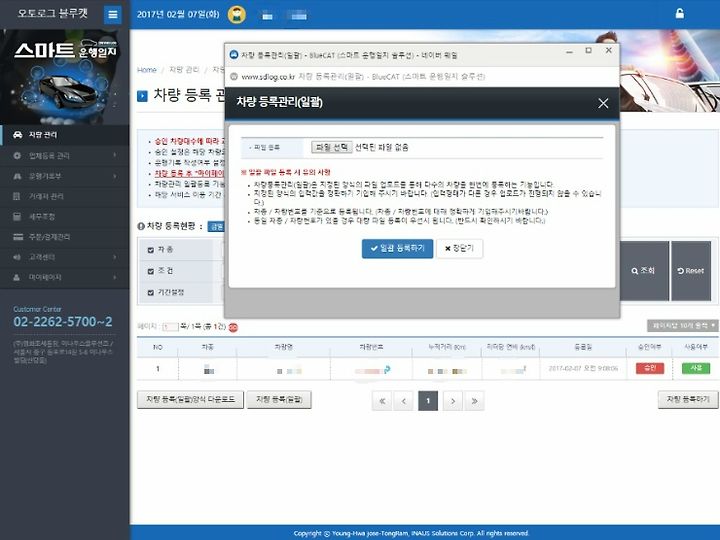This screenshot has width=720, height=540.
Task: Click the card icon beside 주문/결제관리
Action: (17, 237)
